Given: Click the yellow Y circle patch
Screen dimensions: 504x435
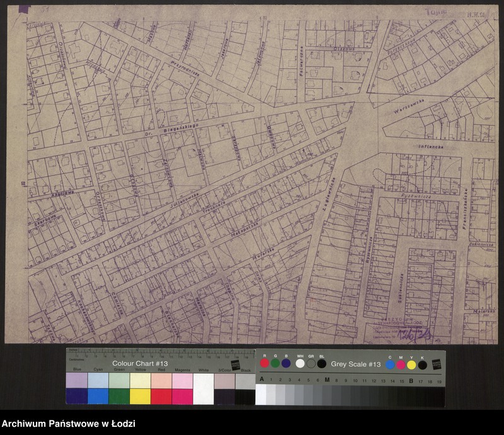Looking at the screenshot, I should 411,364.
